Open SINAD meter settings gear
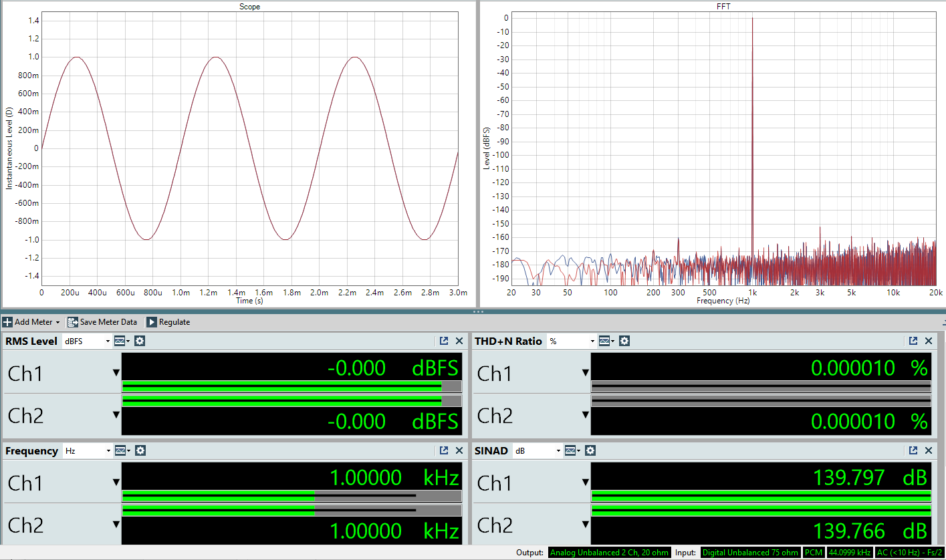Screen dimensions: 946x560 pyautogui.click(x=590, y=450)
